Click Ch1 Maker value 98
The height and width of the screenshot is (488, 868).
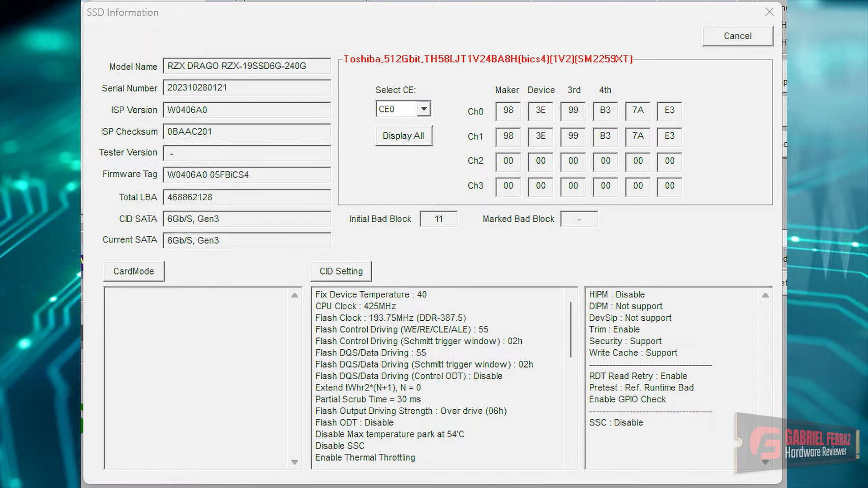click(x=508, y=136)
